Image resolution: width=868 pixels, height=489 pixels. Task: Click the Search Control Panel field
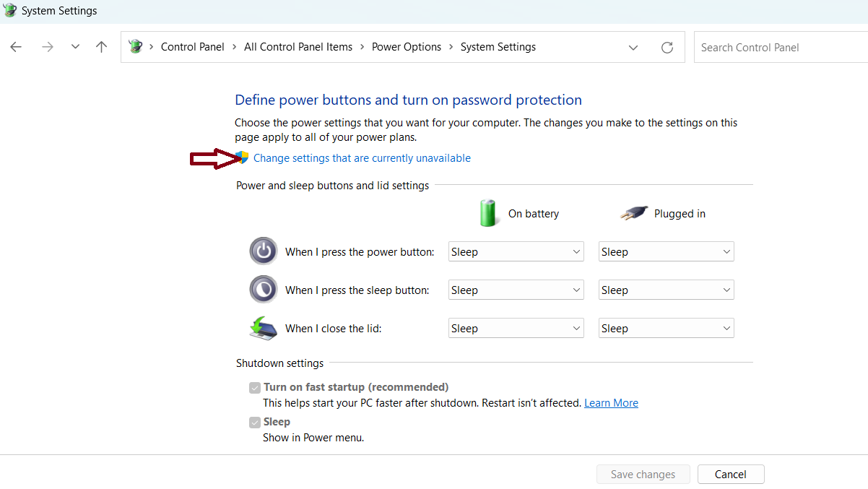click(x=780, y=48)
